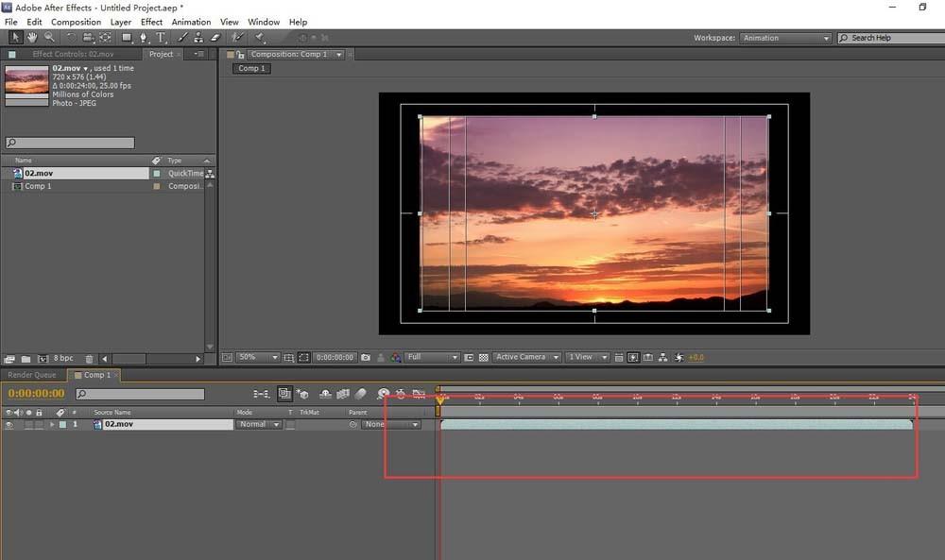Image resolution: width=945 pixels, height=560 pixels.
Task: Select the Pen tool
Action: point(144,38)
